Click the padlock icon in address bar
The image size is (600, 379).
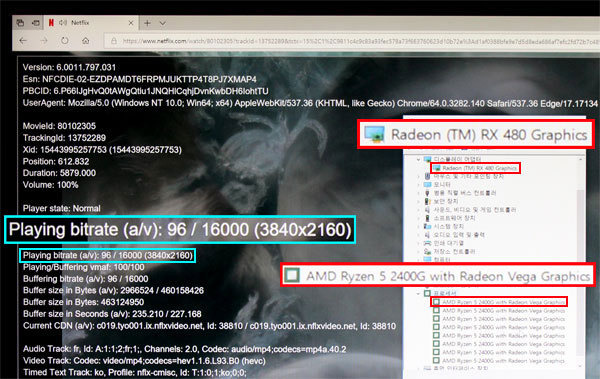[114, 41]
